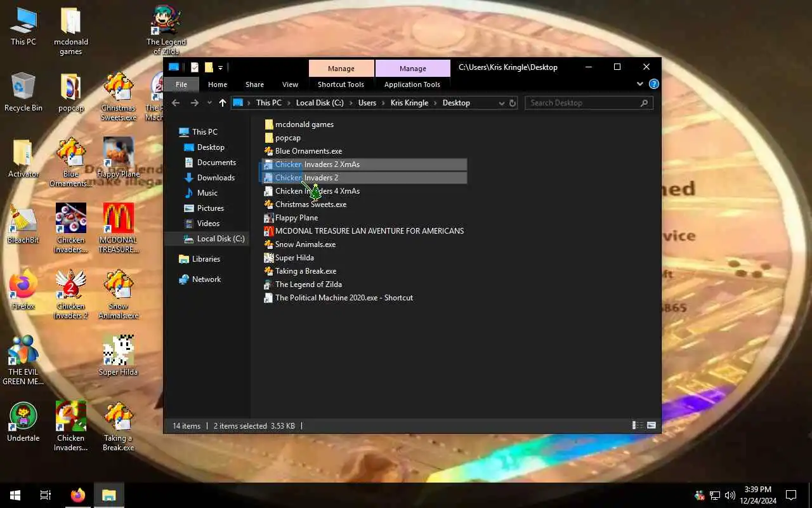Viewport: 812px width, 508px height.
Task: Click the MCDONAL TREASURE desktop icon
Action: pyautogui.click(x=118, y=229)
